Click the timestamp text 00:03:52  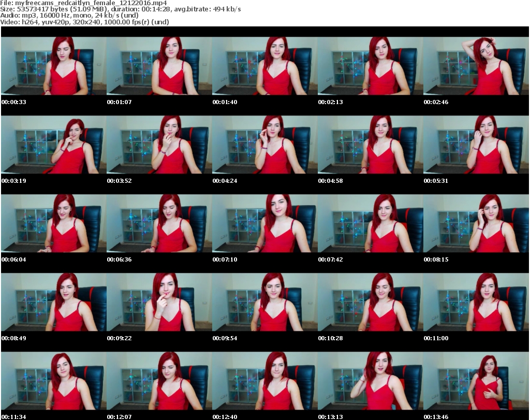120,181
